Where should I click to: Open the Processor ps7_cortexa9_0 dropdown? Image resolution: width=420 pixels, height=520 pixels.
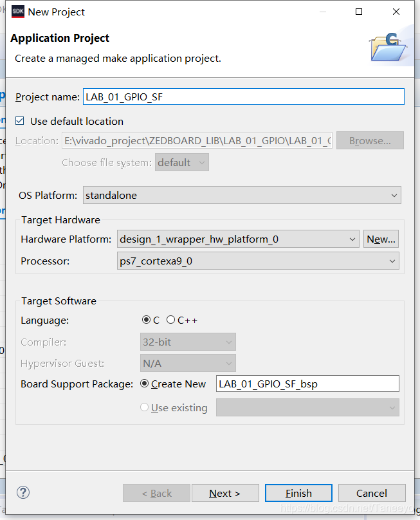(x=258, y=261)
